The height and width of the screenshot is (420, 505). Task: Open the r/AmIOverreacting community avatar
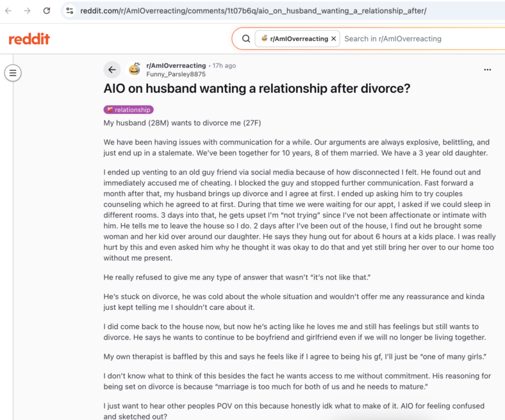tap(135, 70)
